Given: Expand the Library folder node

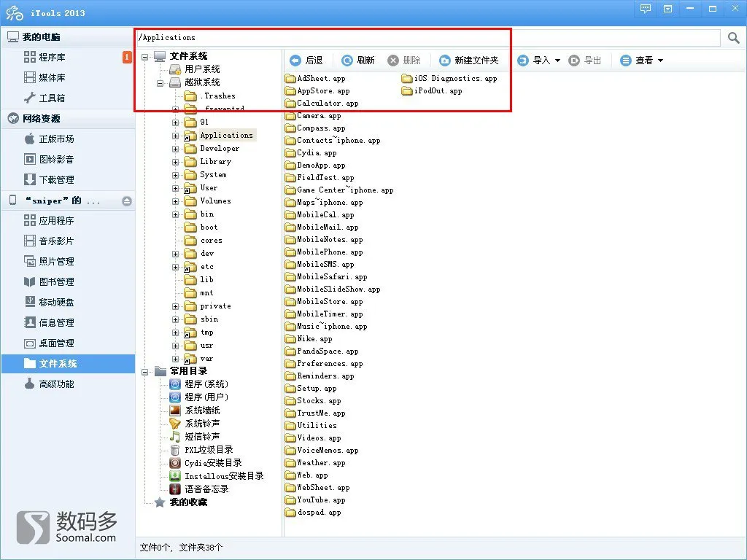Looking at the screenshot, I should click(175, 163).
